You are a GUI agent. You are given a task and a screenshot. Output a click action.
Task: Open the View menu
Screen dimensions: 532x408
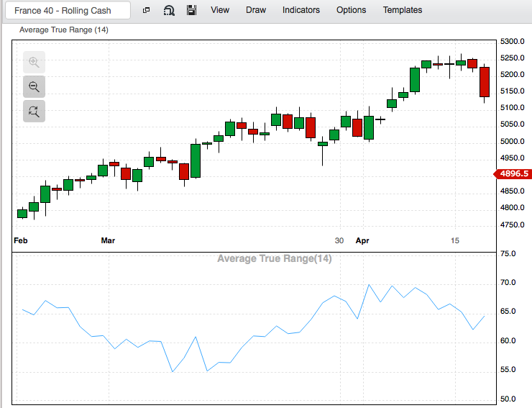[x=220, y=10]
